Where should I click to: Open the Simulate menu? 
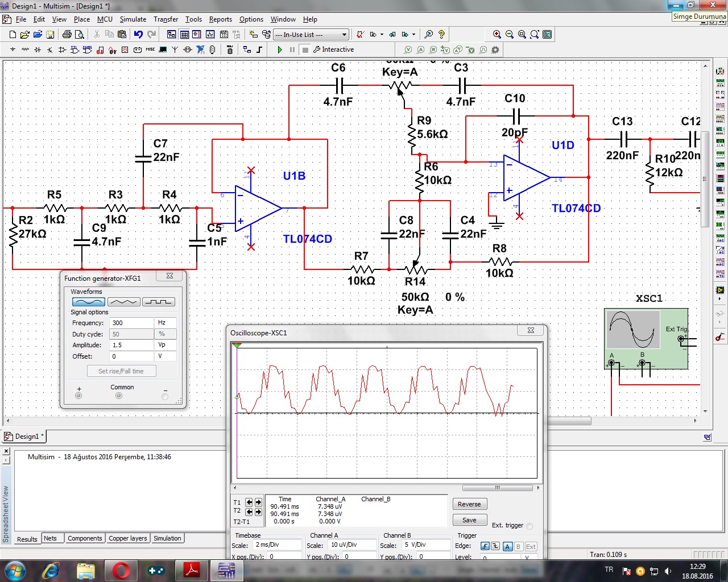coord(133,19)
